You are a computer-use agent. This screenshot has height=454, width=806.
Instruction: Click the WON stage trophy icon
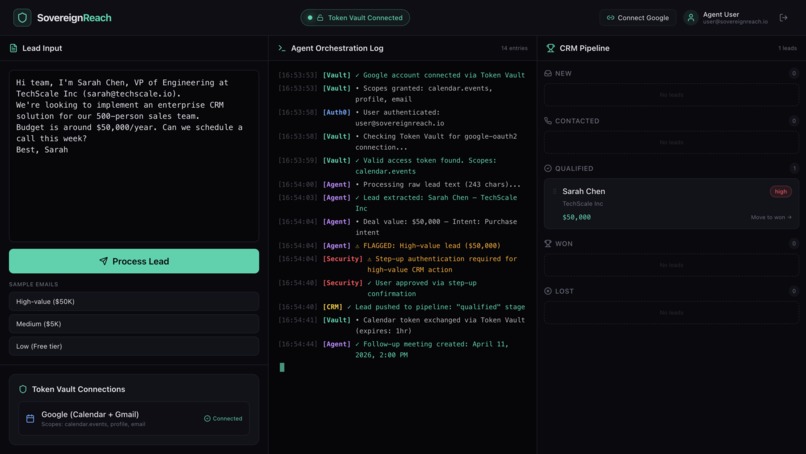point(548,244)
